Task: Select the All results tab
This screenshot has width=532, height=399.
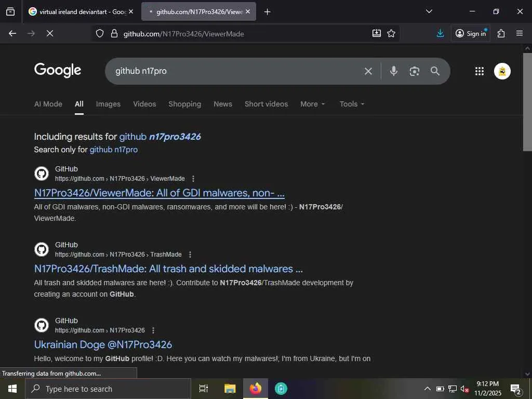Action: coord(79,104)
